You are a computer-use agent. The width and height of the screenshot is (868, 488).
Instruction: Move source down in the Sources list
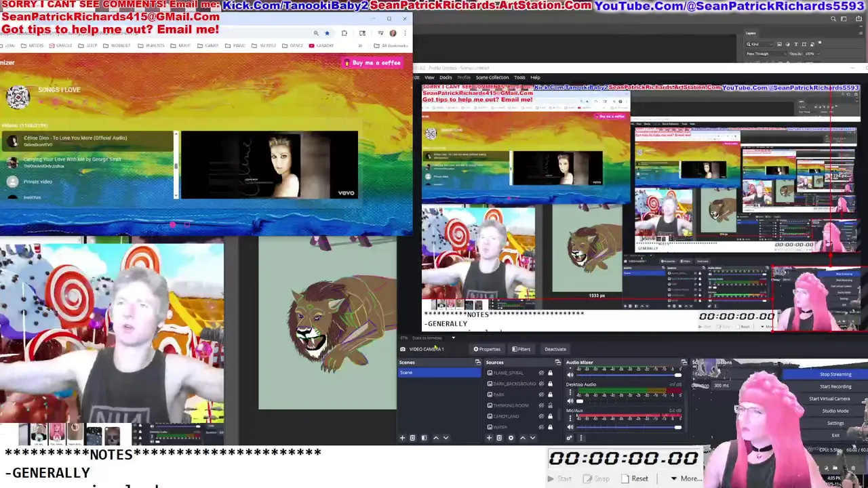click(532, 438)
